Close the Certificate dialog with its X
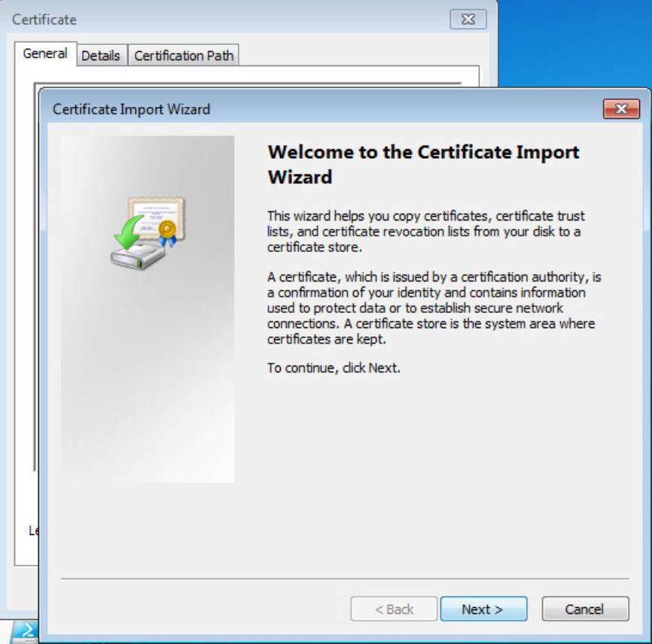 [467, 20]
